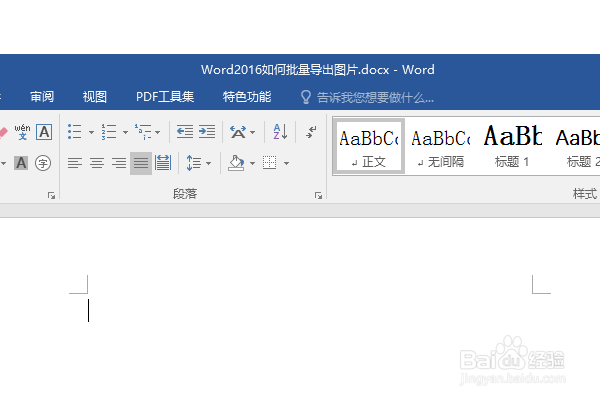This screenshot has height=400, width=600.
Task: Open the multilevel list dropdown arrow
Action: coord(157,132)
